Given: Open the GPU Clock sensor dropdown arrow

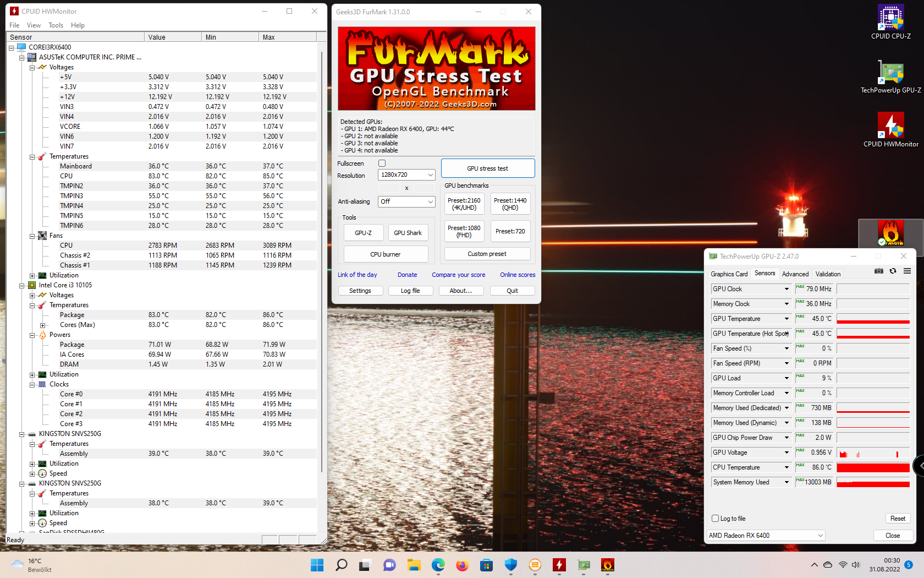Looking at the screenshot, I should pyautogui.click(x=787, y=289).
